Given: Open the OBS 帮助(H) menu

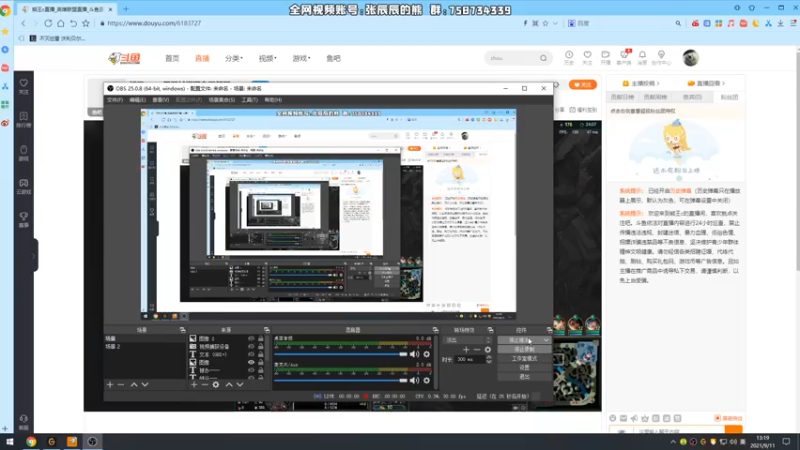Looking at the screenshot, I should [273, 100].
